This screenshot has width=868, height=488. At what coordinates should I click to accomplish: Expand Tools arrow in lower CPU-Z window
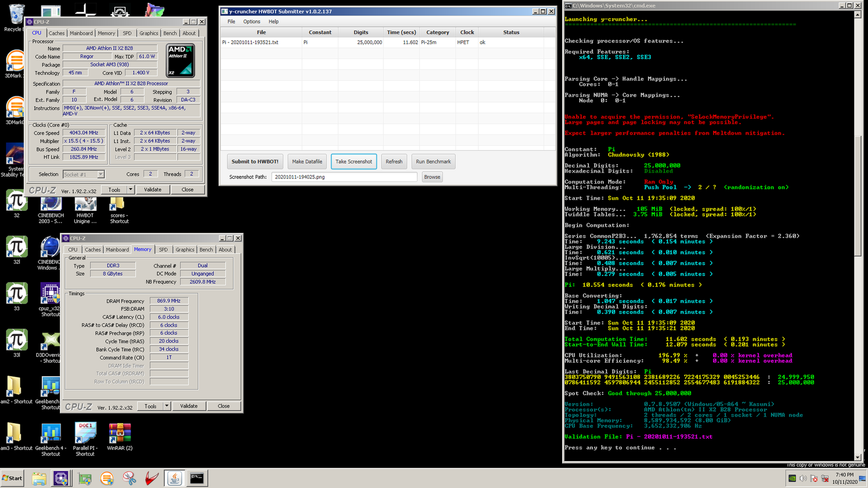pos(167,406)
